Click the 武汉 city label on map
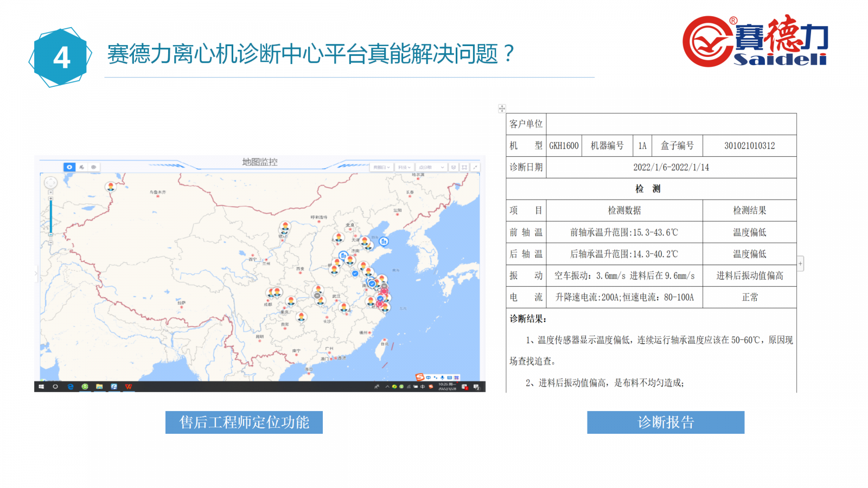 click(336, 297)
